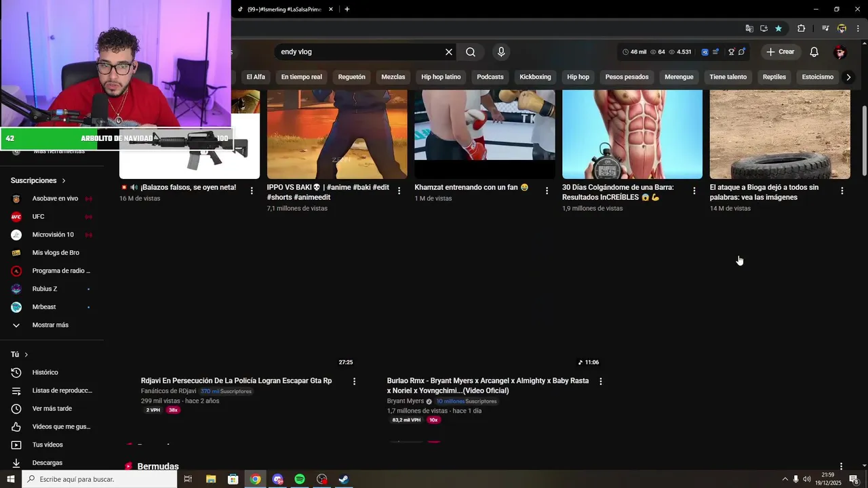Open options menu for 'Balazos falsos' short

(x=252, y=191)
